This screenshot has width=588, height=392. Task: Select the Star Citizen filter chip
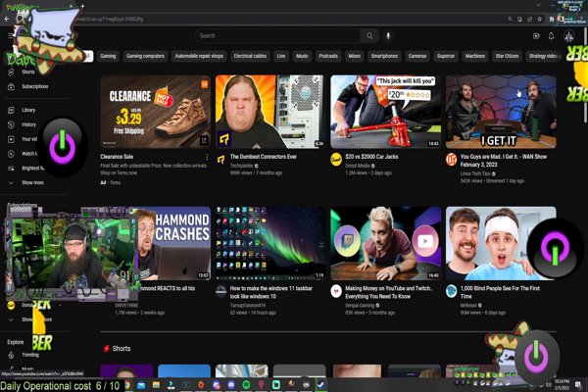tap(507, 56)
